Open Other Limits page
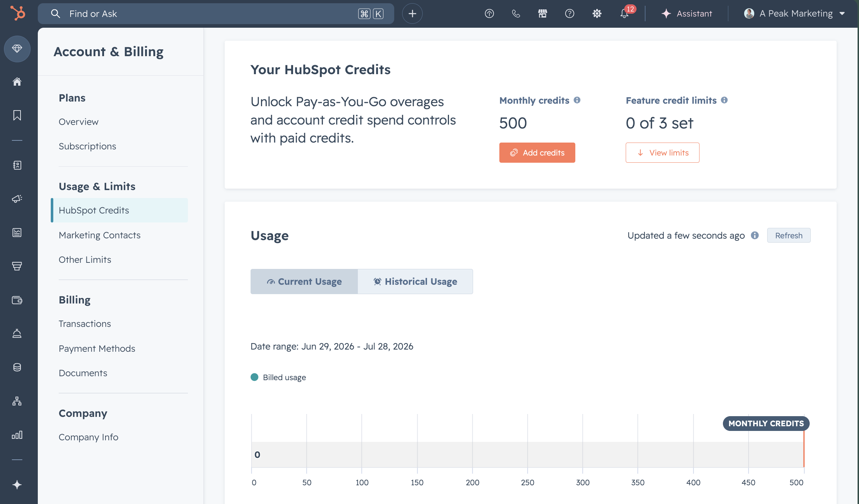 [85, 260]
